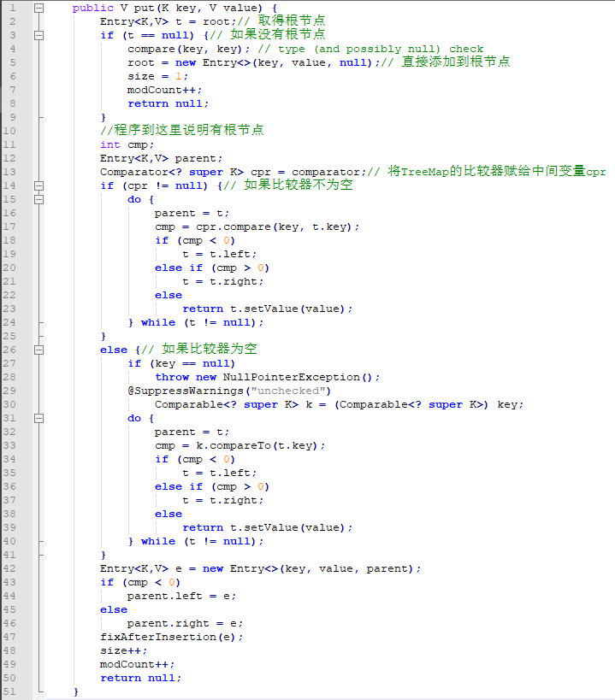Click 'if (key == null)' on line 27
Viewport: 615px width, 700px height.
[x=181, y=363]
